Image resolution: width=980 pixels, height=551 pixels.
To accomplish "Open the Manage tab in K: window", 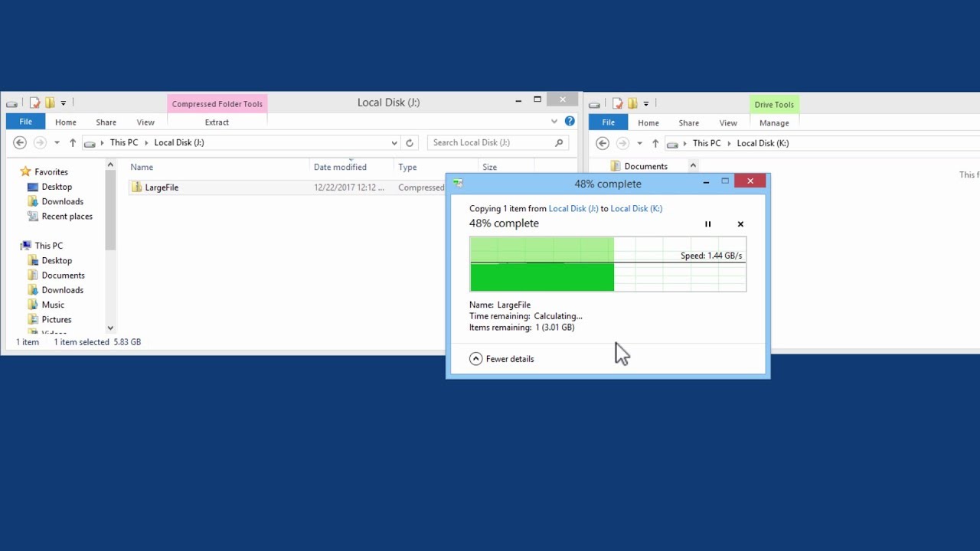I will (774, 123).
